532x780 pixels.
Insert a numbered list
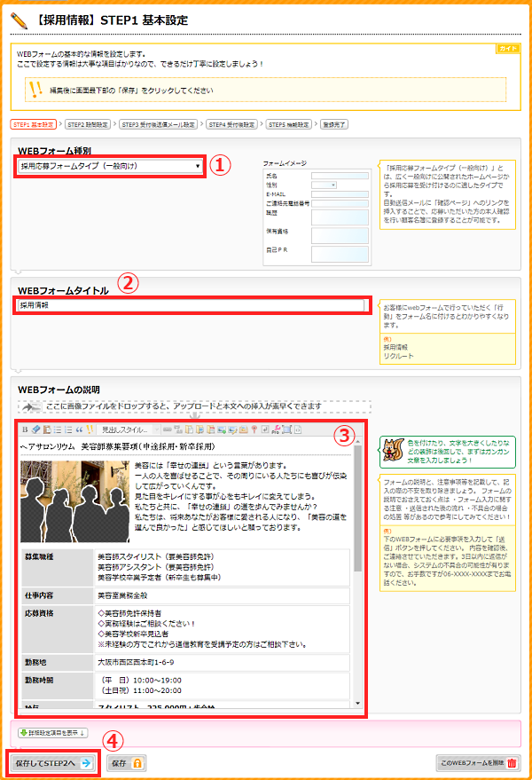68,429
